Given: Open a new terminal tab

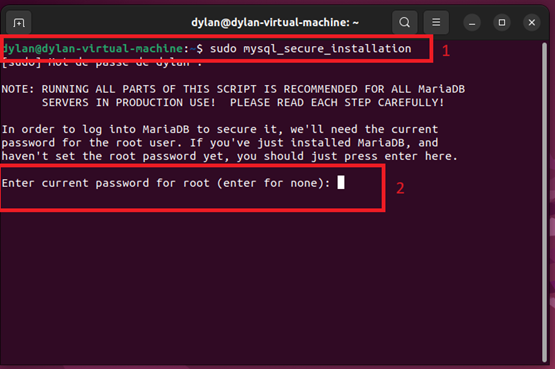Looking at the screenshot, I should pyautogui.click(x=19, y=23).
